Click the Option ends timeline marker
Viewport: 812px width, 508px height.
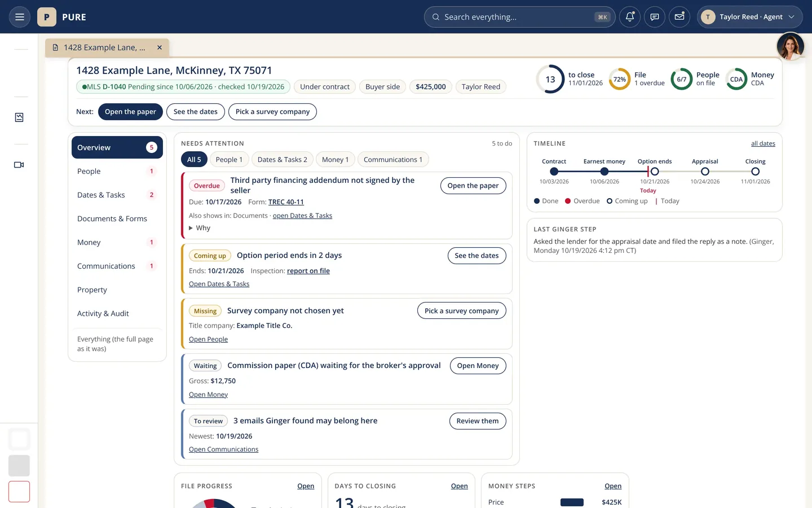pos(655,172)
